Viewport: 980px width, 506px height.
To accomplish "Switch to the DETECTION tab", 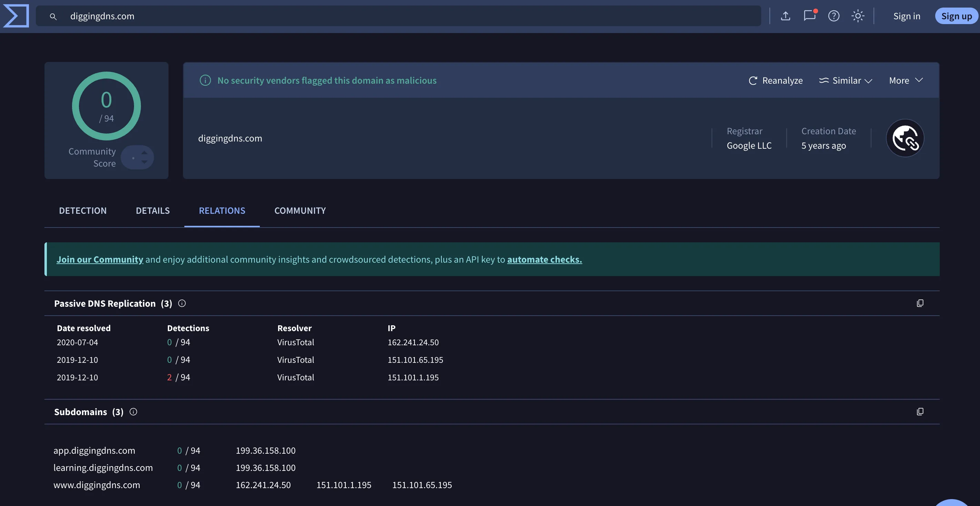I will click(x=83, y=210).
